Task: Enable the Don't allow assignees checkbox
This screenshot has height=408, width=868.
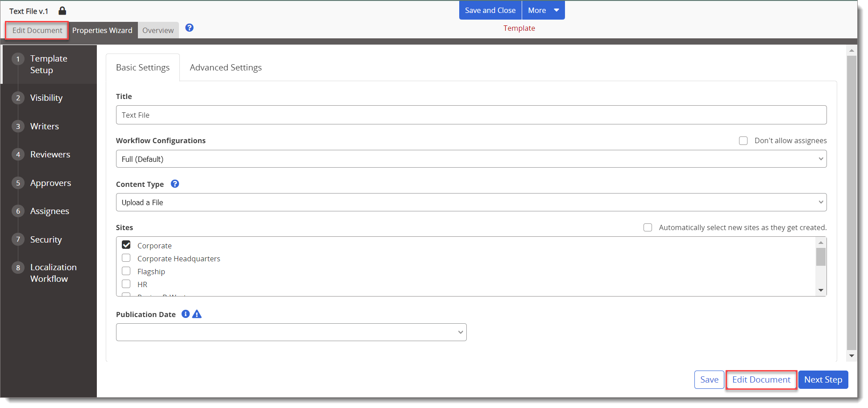Action: pos(743,140)
